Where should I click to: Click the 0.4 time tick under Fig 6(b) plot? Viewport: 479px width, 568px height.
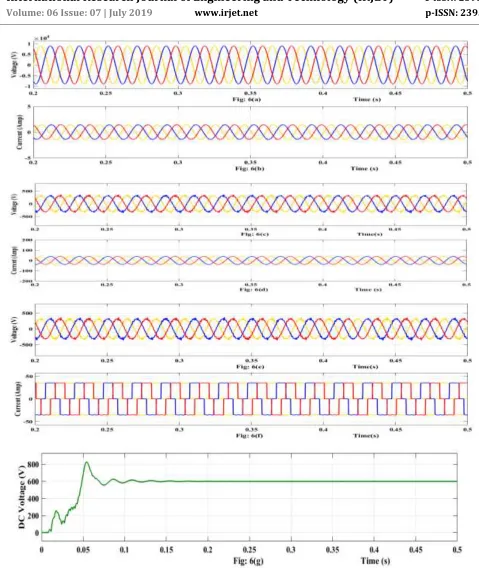pos(323,163)
